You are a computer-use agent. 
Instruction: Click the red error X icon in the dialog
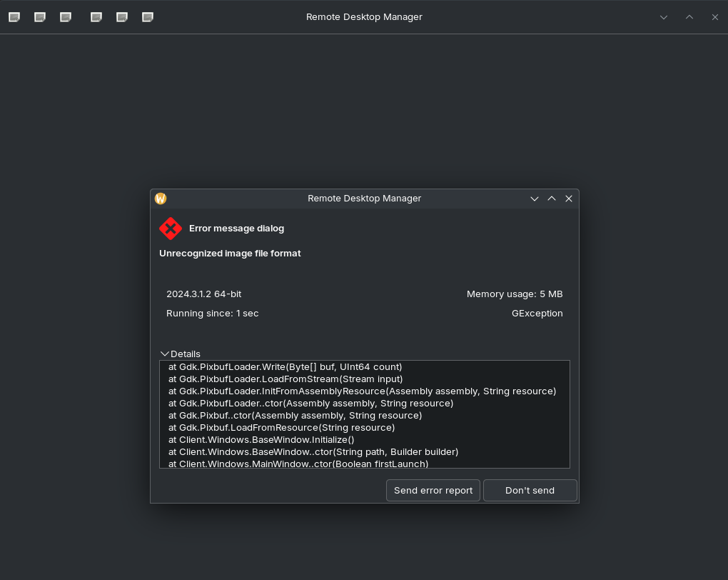pos(171,228)
